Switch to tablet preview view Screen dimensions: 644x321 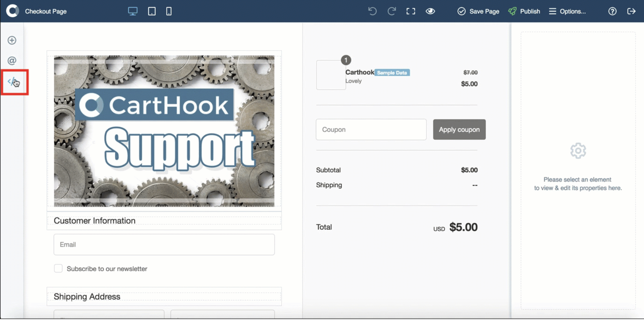click(x=152, y=11)
